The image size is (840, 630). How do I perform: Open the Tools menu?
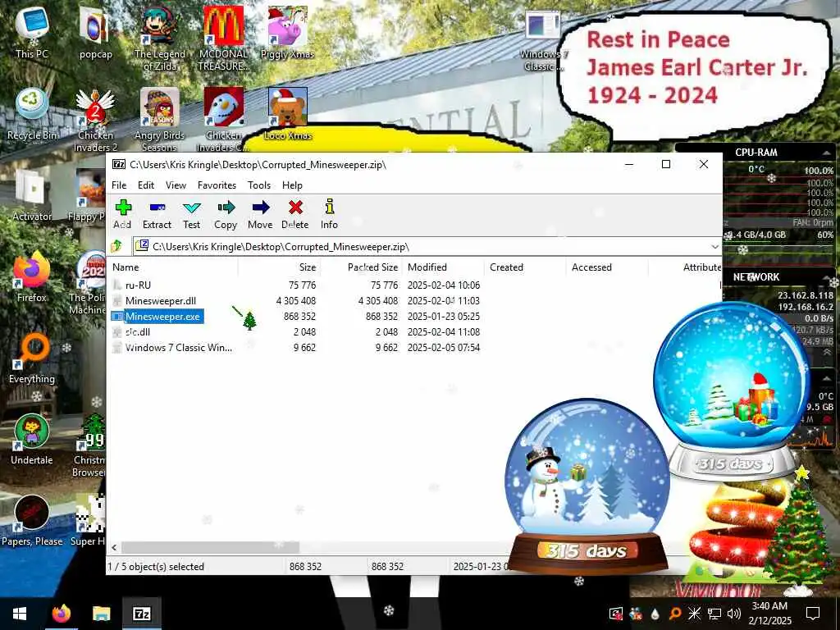click(x=259, y=185)
